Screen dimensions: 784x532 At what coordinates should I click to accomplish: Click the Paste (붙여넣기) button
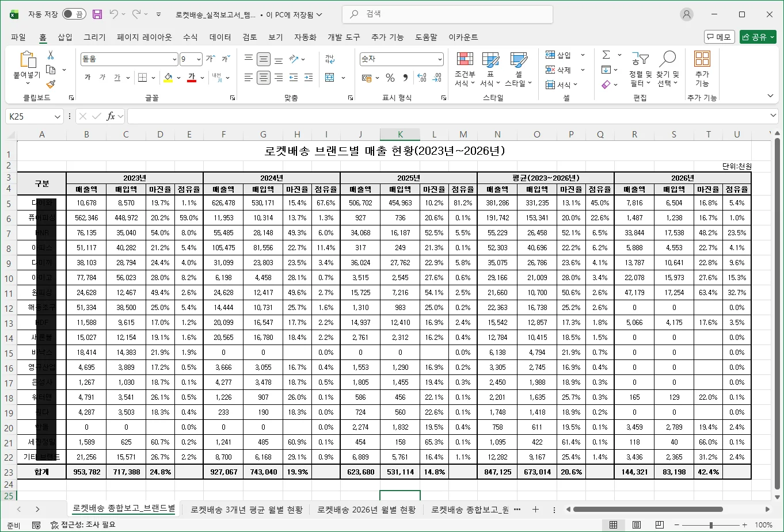click(x=27, y=68)
